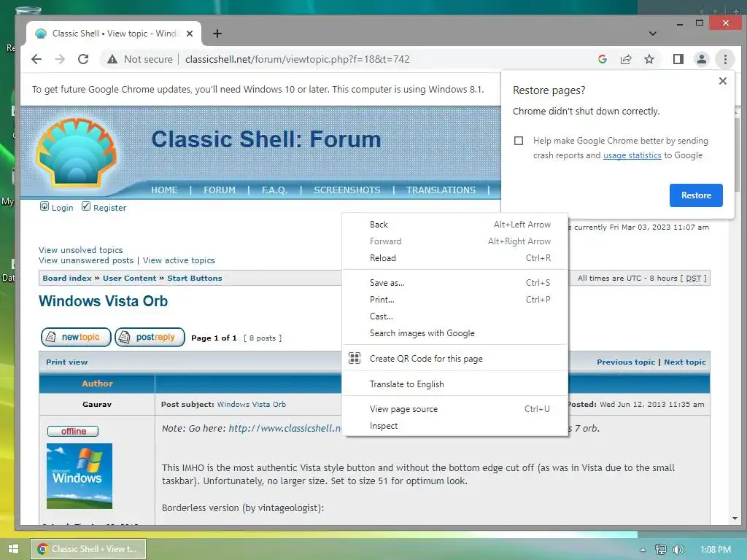Viewport: 747px width, 560px height.
Task: Go to User Content breadcrumb
Action: coord(129,278)
